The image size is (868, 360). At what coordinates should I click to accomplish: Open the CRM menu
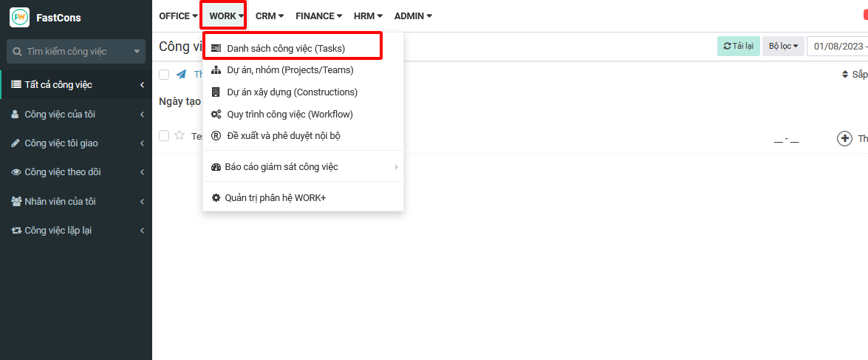(x=270, y=16)
